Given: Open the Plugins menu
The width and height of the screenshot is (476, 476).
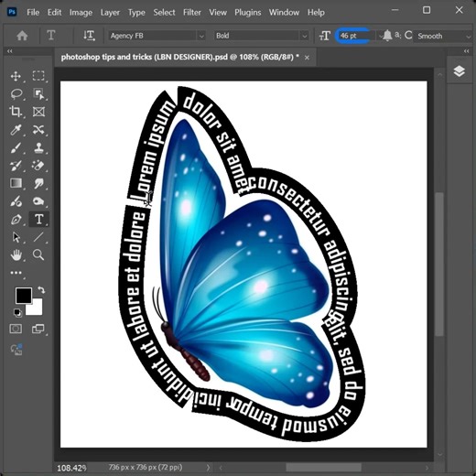Looking at the screenshot, I should click(248, 13).
